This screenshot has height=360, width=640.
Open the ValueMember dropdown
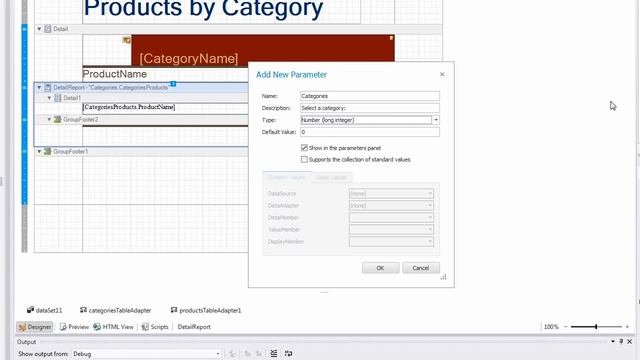click(x=430, y=229)
